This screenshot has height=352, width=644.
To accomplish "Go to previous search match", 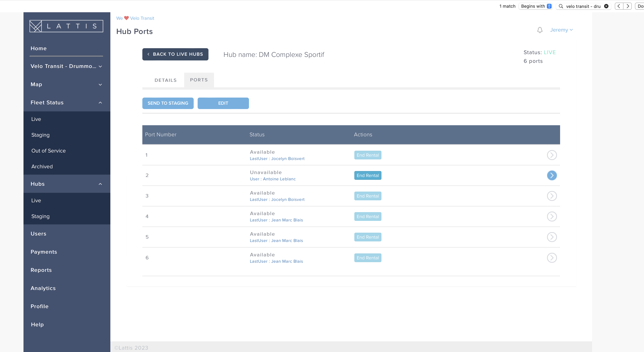I will [619, 6].
